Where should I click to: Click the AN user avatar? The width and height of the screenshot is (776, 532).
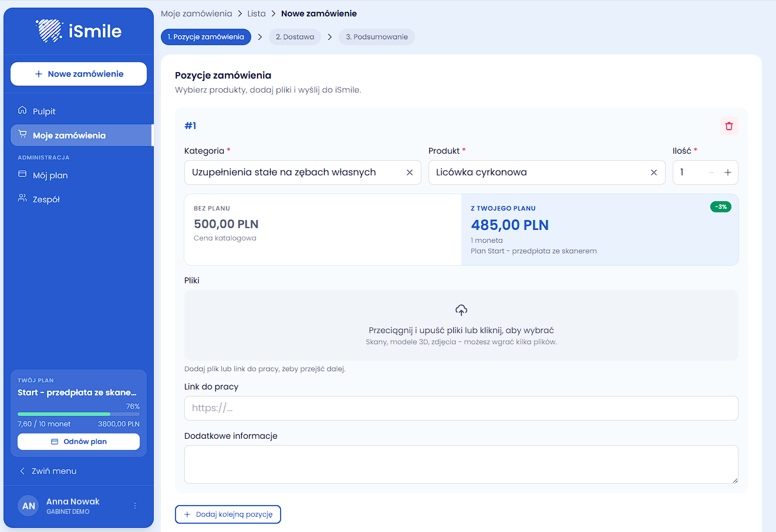[x=28, y=506]
